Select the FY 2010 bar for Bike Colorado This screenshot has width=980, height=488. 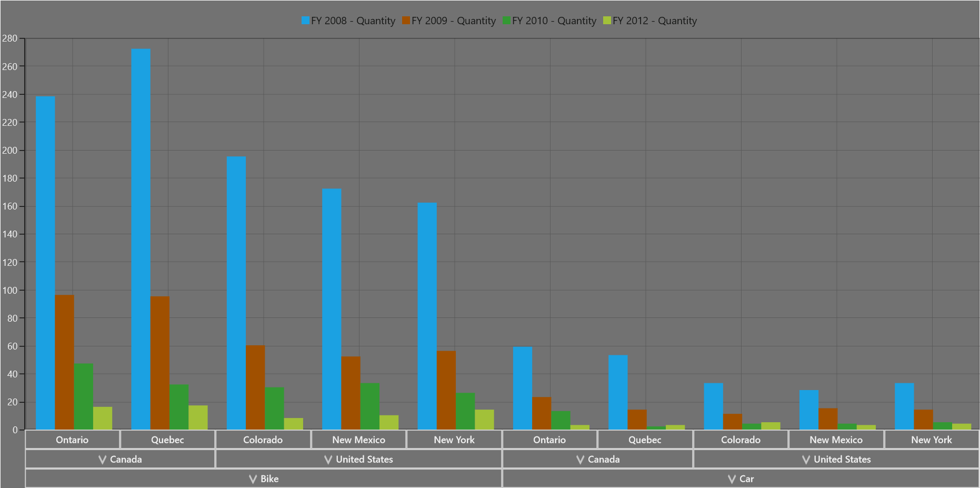coord(274,409)
